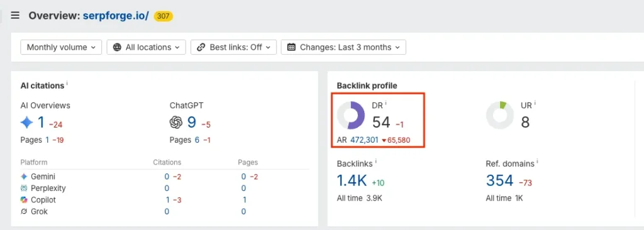Screen dimensions: 644x230
Task: Open the All locations dropdown
Action: 146,47
